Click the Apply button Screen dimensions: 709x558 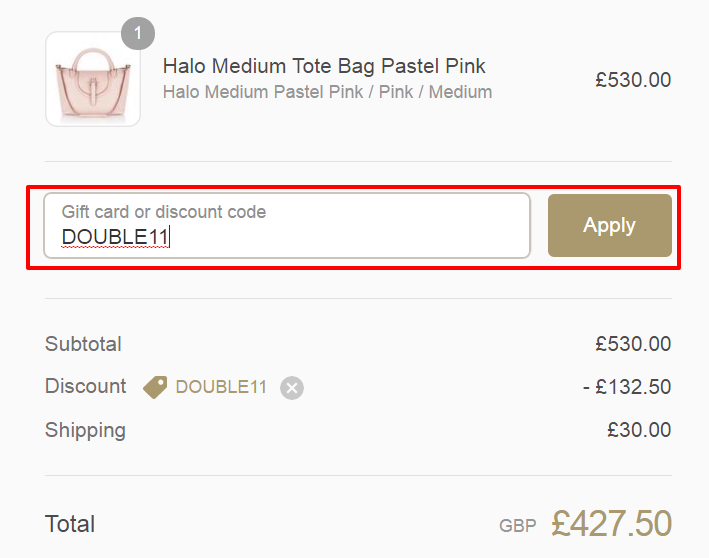pyautogui.click(x=610, y=225)
